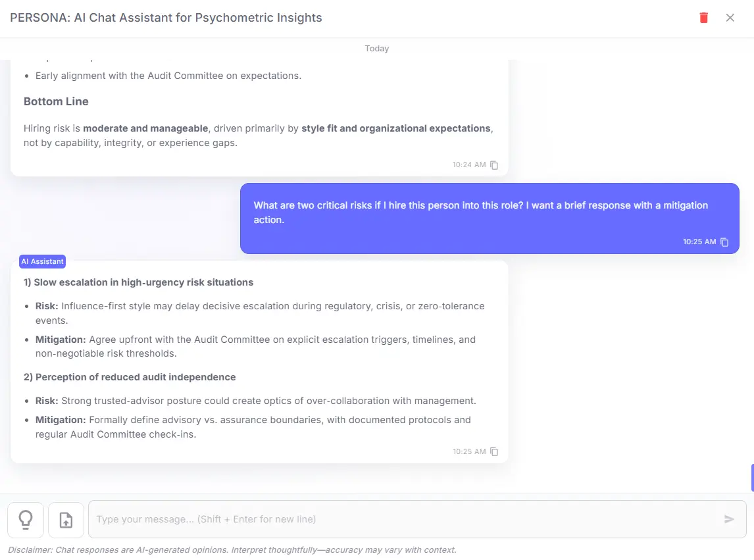Close the PERSONA chat window
This screenshot has height=560, width=754.
730,18
